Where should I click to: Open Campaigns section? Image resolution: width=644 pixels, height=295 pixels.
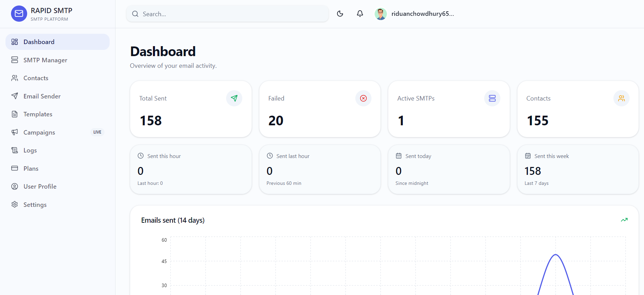[58, 132]
